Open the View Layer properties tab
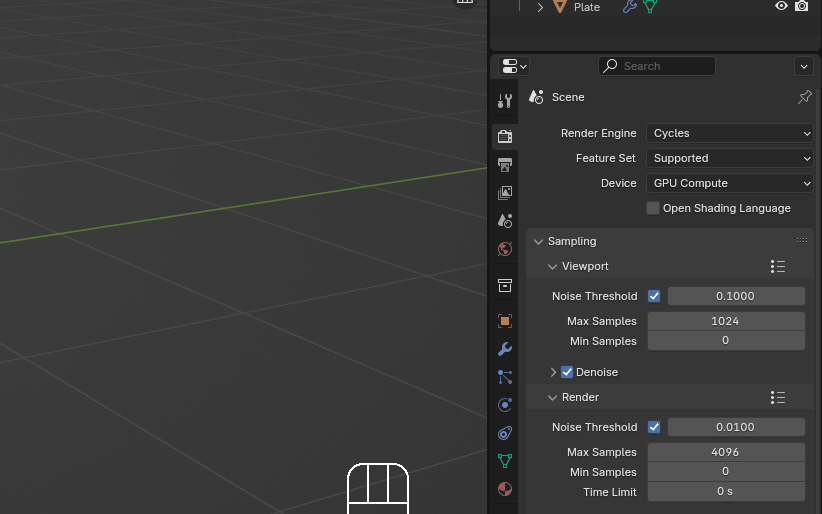 (x=505, y=193)
